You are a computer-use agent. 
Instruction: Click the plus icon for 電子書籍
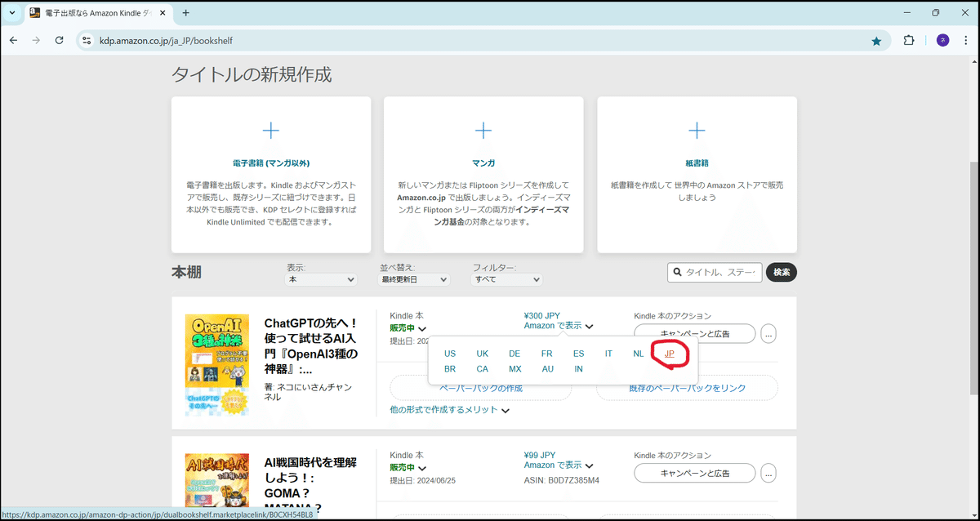[x=271, y=130]
